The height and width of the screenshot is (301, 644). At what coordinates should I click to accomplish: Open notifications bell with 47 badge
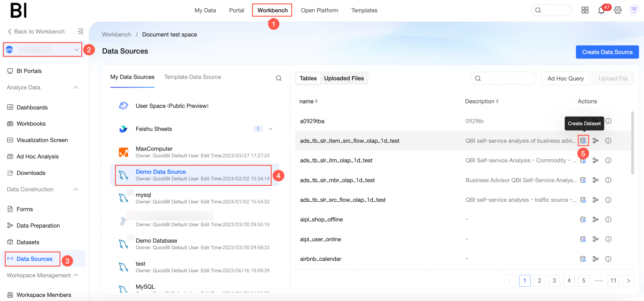pos(601,10)
